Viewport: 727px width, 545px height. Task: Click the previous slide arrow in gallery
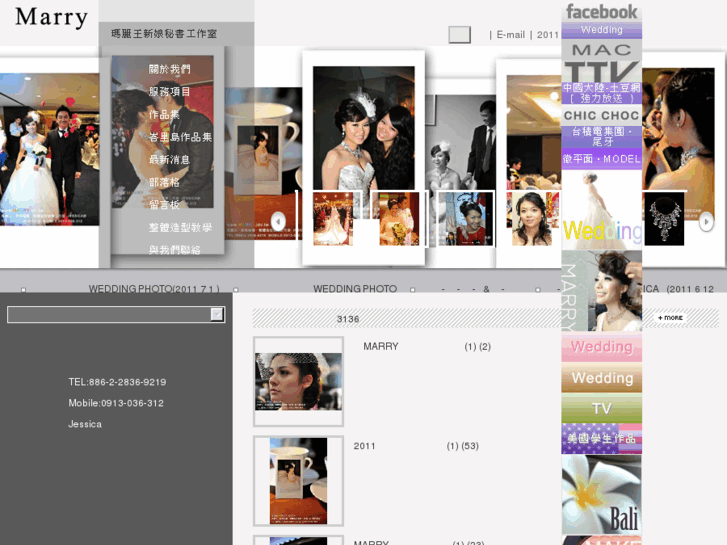pos(278,221)
